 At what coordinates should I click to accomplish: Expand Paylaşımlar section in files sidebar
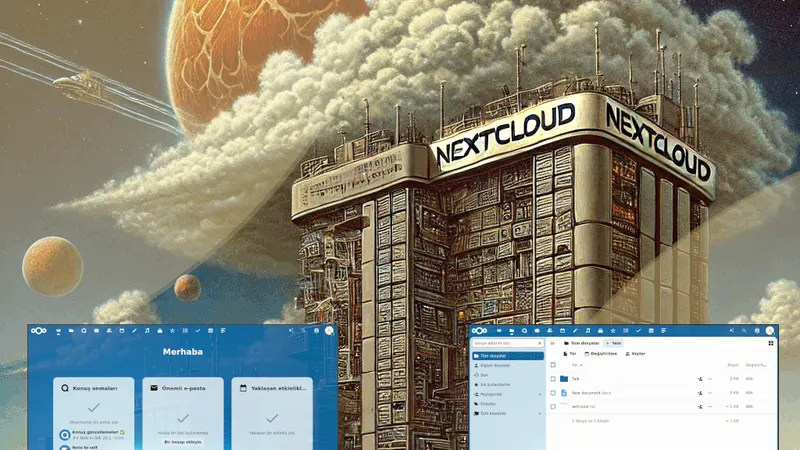(x=540, y=394)
